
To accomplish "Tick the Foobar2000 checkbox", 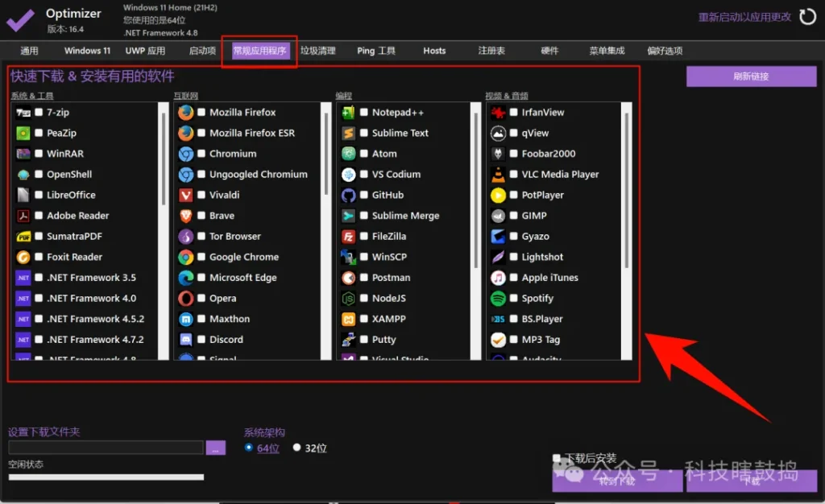I will point(513,154).
